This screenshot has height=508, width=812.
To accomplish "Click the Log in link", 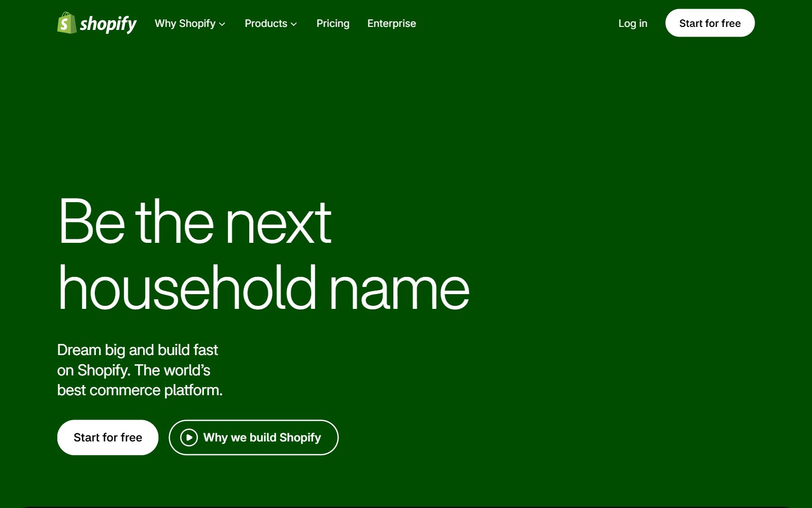I will pyautogui.click(x=632, y=23).
